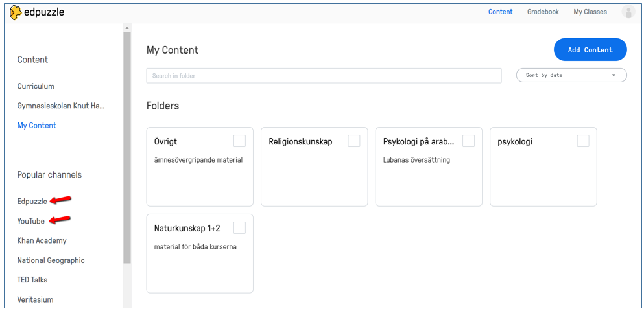Go to the Content tab

pyautogui.click(x=500, y=12)
